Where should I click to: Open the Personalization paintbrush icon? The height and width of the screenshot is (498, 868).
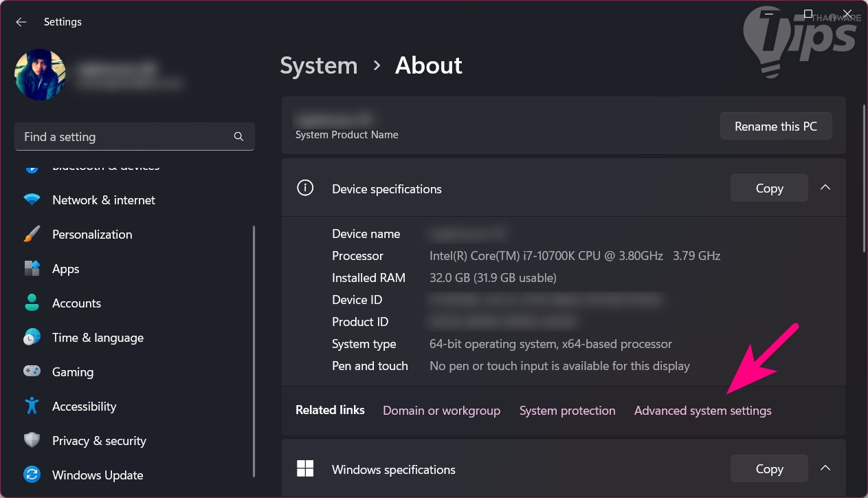pos(32,235)
